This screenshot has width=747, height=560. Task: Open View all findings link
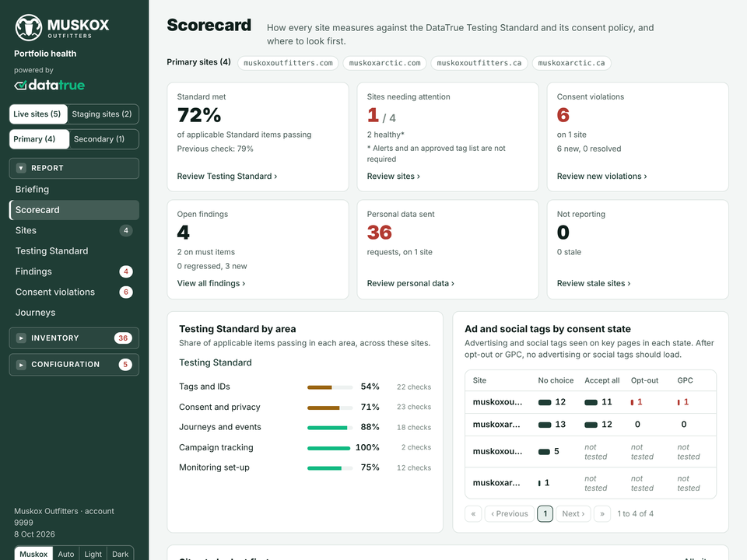pos(211,283)
